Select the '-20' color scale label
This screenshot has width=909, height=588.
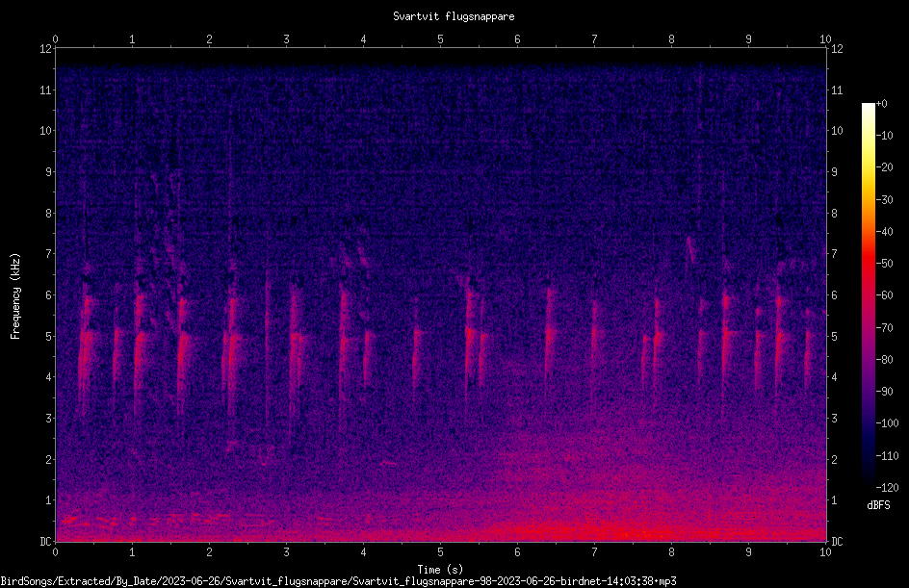(x=884, y=167)
